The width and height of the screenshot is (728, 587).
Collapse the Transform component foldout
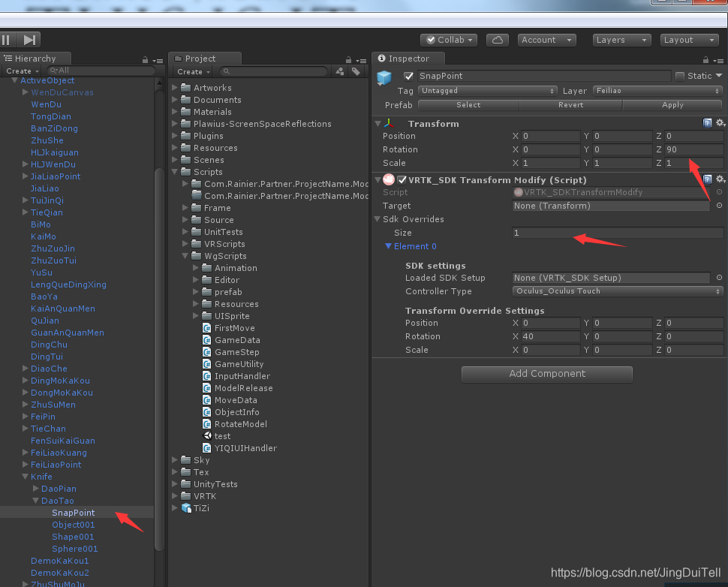378,124
